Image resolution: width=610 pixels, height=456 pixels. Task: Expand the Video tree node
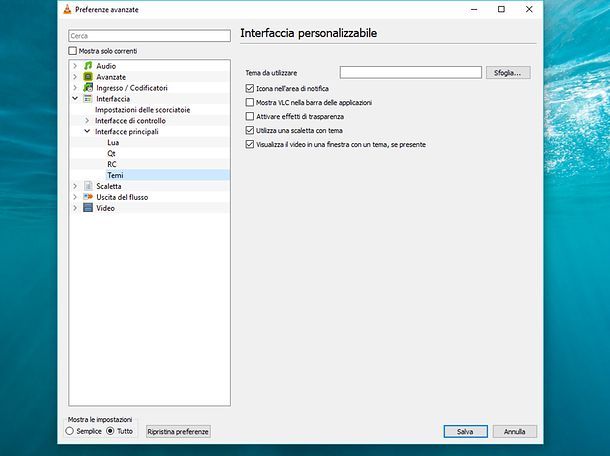(75, 208)
